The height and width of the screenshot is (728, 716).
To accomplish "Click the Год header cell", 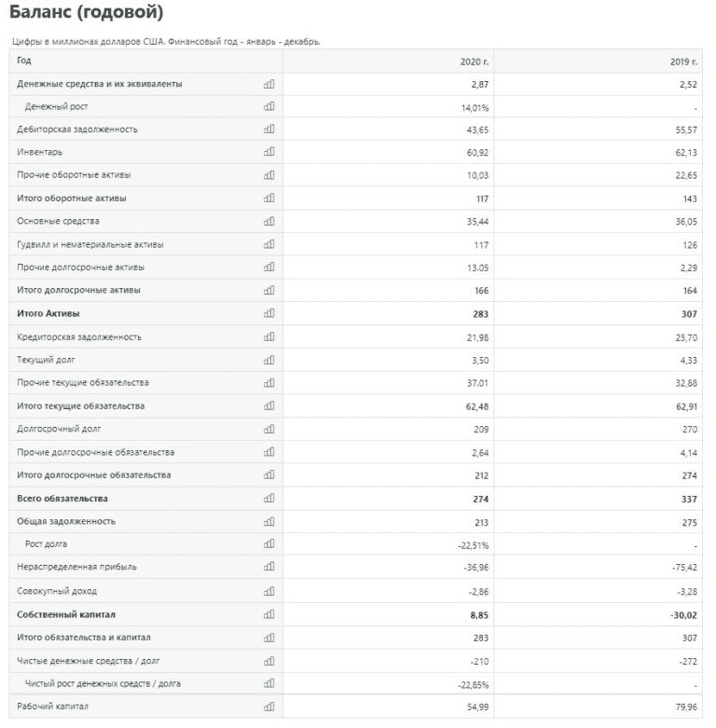I will (x=24, y=61).
